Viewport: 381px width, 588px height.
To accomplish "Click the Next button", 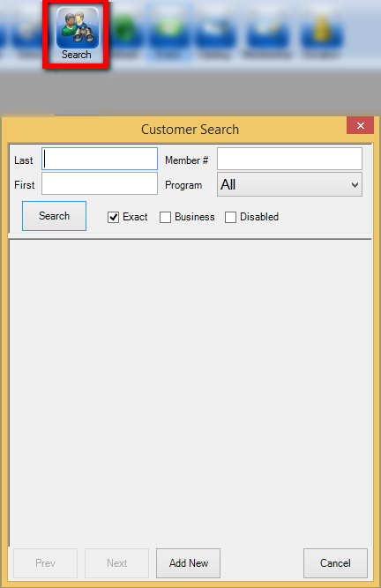I will click(x=117, y=563).
